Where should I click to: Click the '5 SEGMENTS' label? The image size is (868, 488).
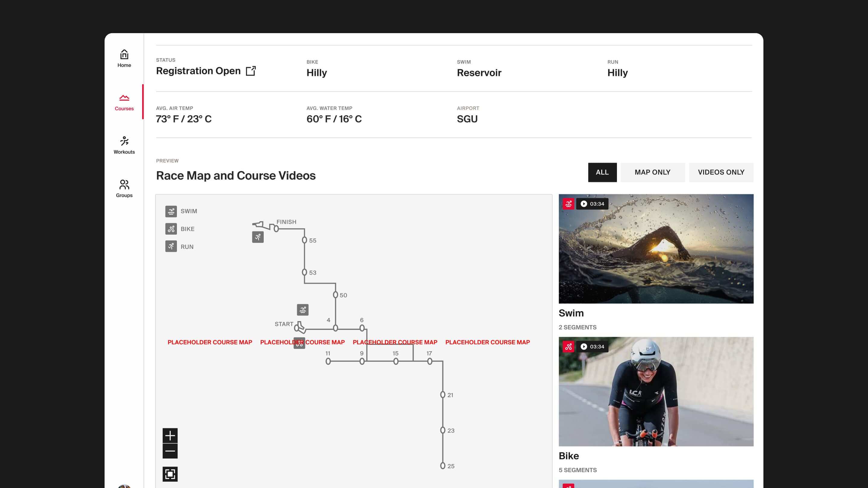point(577,470)
